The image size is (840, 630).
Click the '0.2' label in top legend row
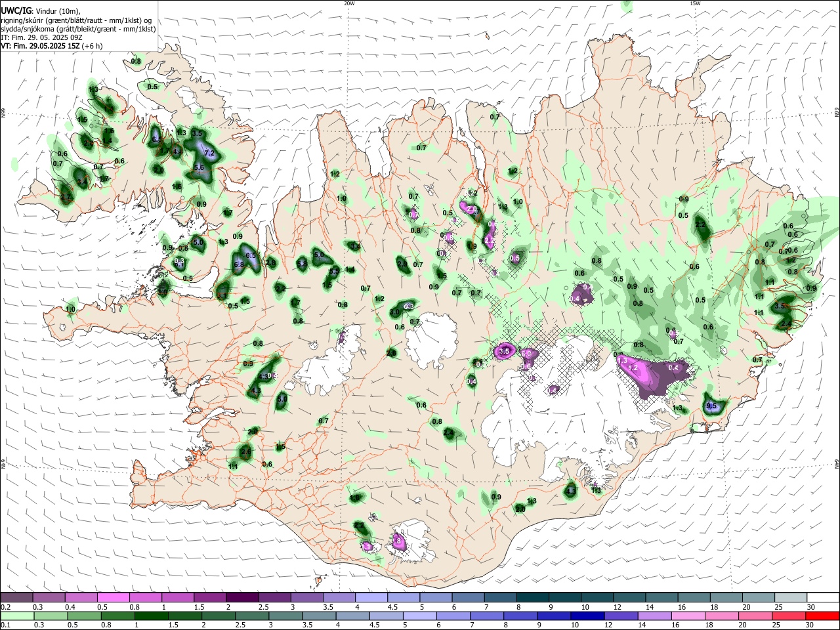5,607
